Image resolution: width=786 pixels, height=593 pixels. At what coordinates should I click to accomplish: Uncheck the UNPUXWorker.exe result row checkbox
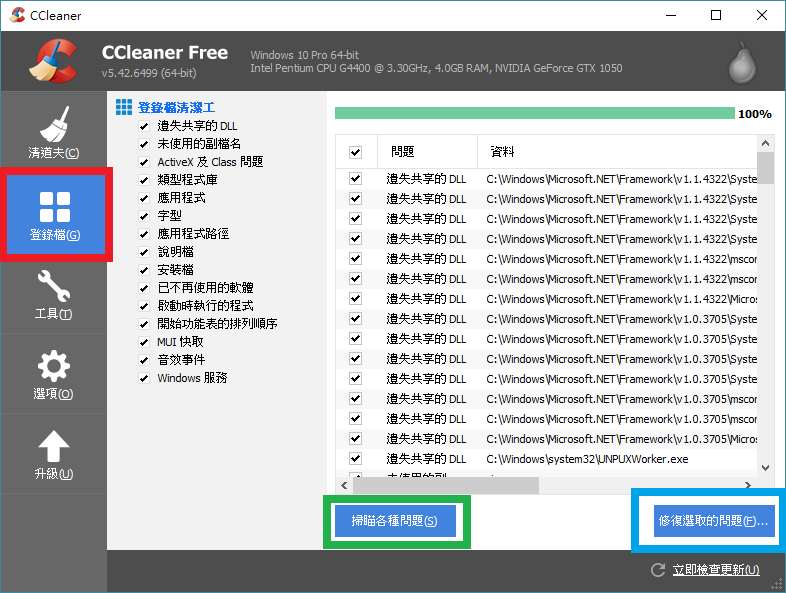tap(355, 458)
